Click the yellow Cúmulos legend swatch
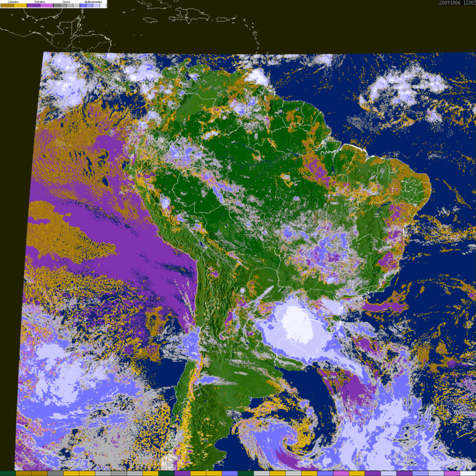The height and width of the screenshot is (476, 476). [20, 5]
